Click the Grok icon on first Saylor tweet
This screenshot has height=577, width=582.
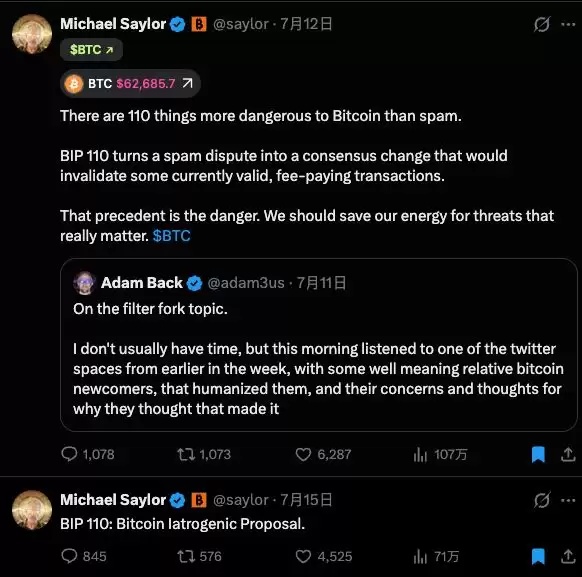542,24
